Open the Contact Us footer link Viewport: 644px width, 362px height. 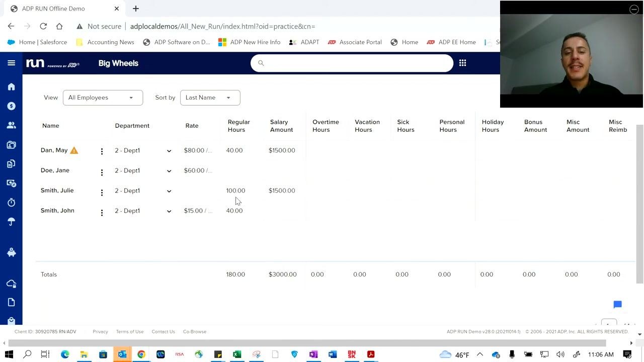pyautogui.click(x=163, y=332)
